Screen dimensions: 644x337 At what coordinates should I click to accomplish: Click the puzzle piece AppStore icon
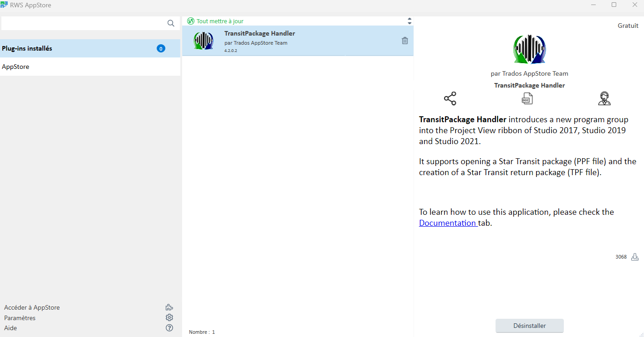169,307
